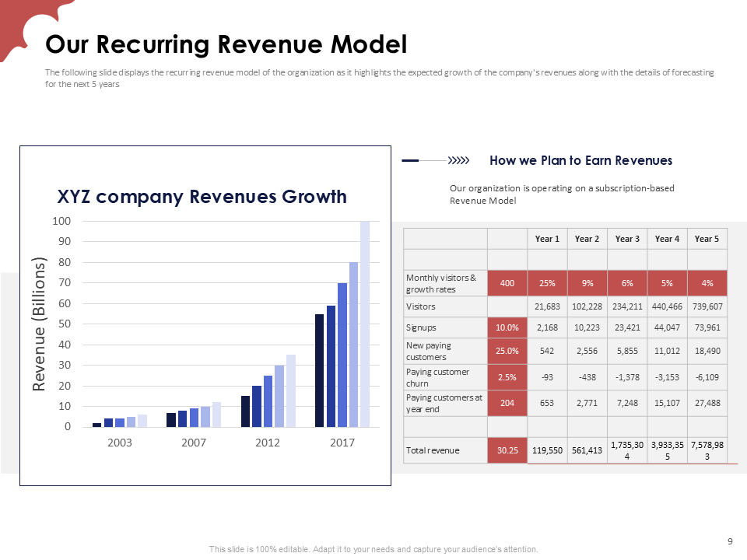Select the 'This slide is 100% editable' footer
Image resolution: width=747 pixels, height=560 pixels.
[x=373, y=549]
